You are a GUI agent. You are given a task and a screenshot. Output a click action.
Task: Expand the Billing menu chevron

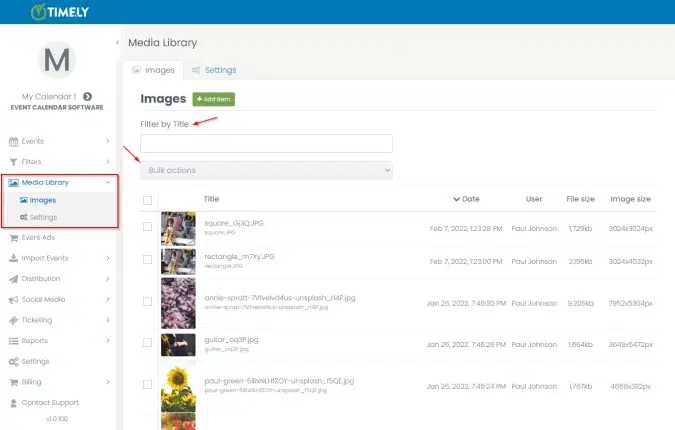click(108, 382)
